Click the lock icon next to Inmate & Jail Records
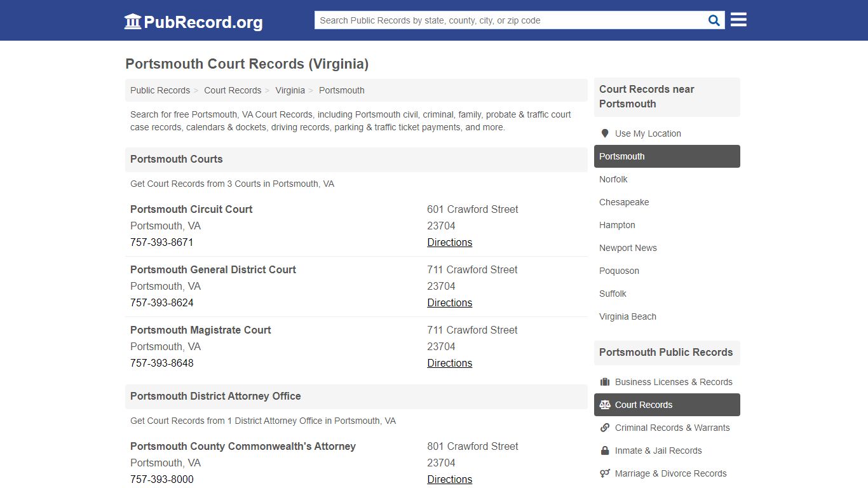Screen dimensions: 868x488 (x=605, y=451)
